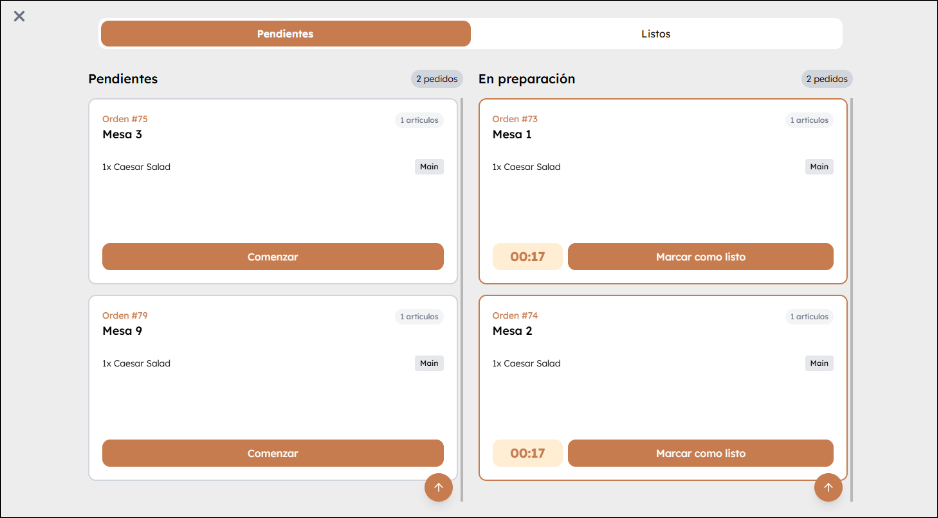Click the 00:17 timer on Mesa 1
938x518 pixels.
528,257
